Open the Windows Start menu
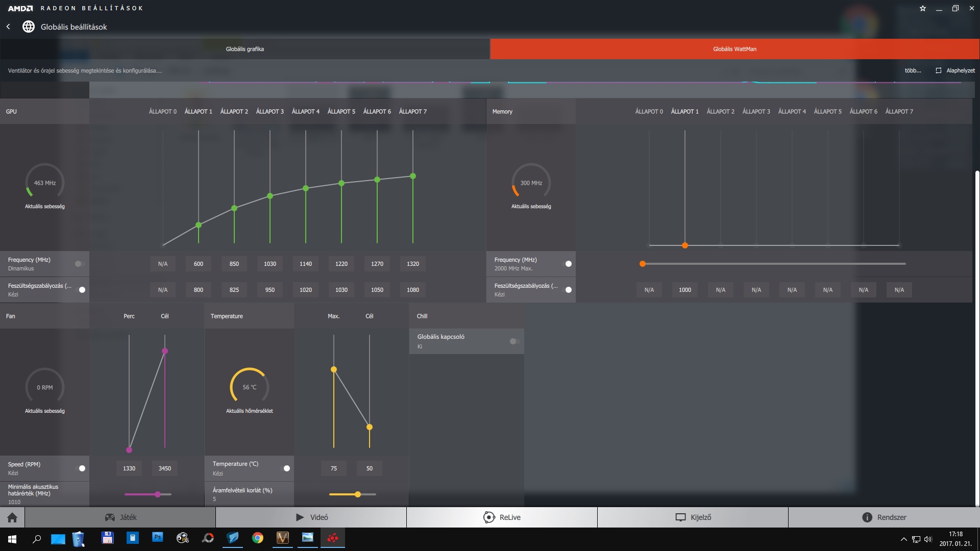Image resolution: width=980 pixels, height=551 pixels. pyautogui.click(x=12, y=539)
